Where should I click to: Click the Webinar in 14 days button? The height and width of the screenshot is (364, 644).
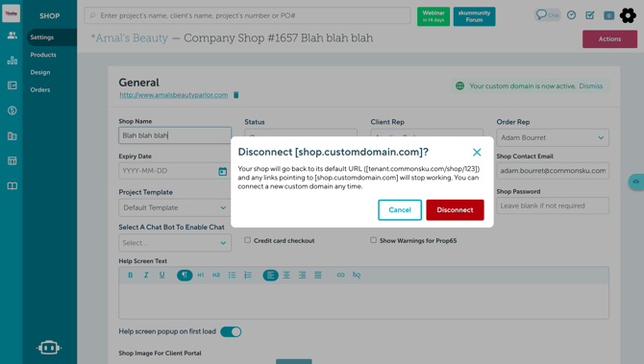[x=433, y=16]
